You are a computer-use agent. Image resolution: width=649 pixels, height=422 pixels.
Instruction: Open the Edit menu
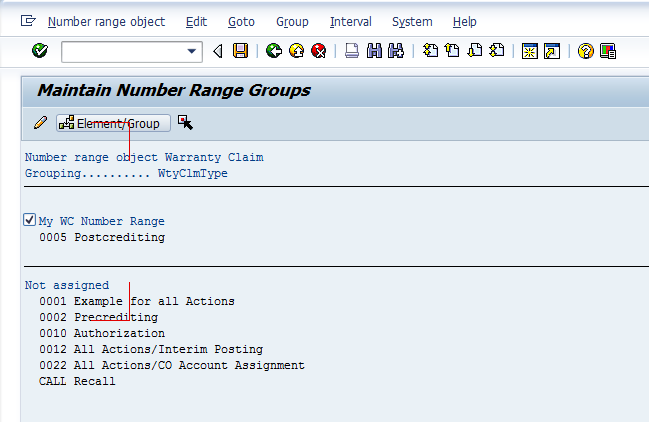coord(196,22)
